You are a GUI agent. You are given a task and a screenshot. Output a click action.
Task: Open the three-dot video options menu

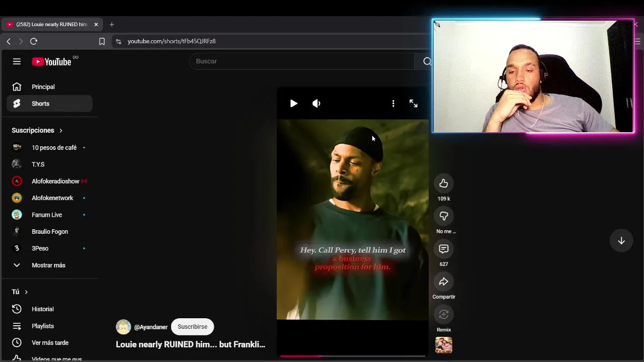tap(393, 104)
